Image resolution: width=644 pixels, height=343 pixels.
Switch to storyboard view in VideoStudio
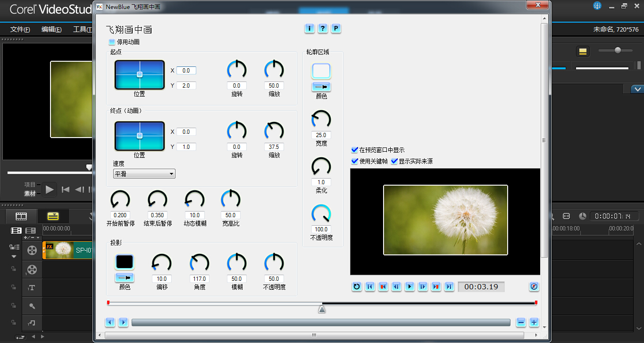click(21, 216)
